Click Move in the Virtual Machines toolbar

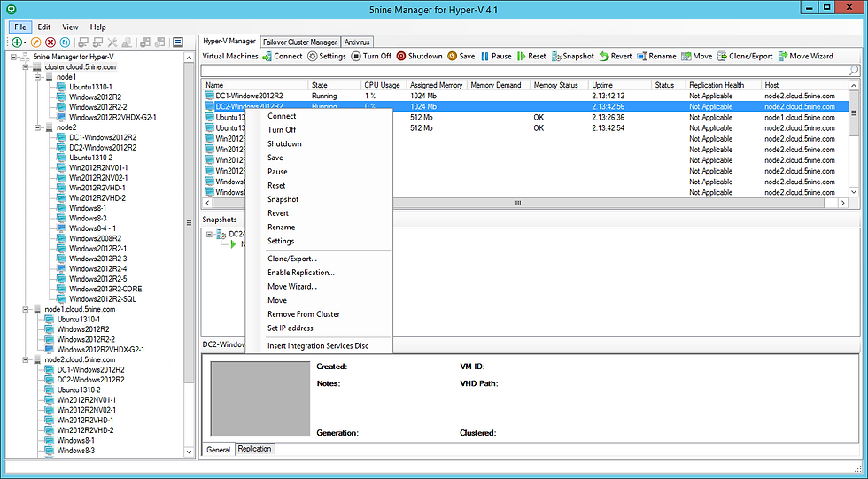click(x=696, y=56)
